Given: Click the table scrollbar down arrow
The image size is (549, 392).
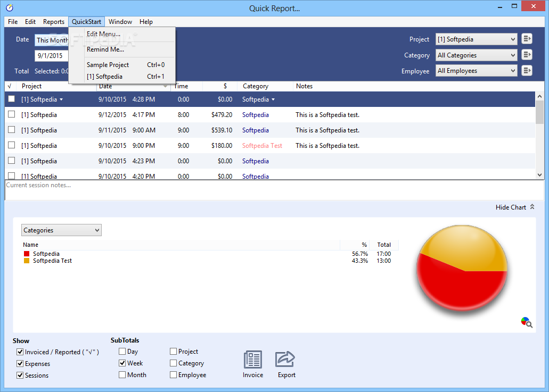Looking at the screenshot, I should [x=539, y=175].
